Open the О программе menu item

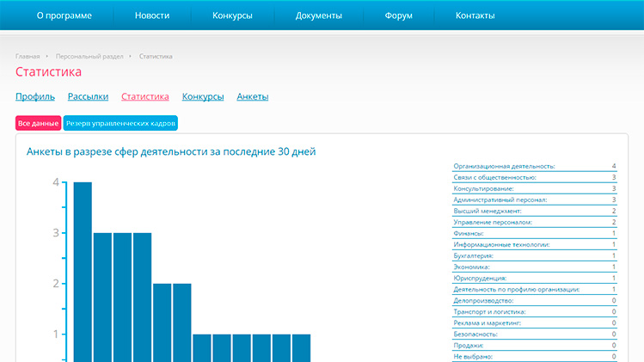[x=64, y=15]
